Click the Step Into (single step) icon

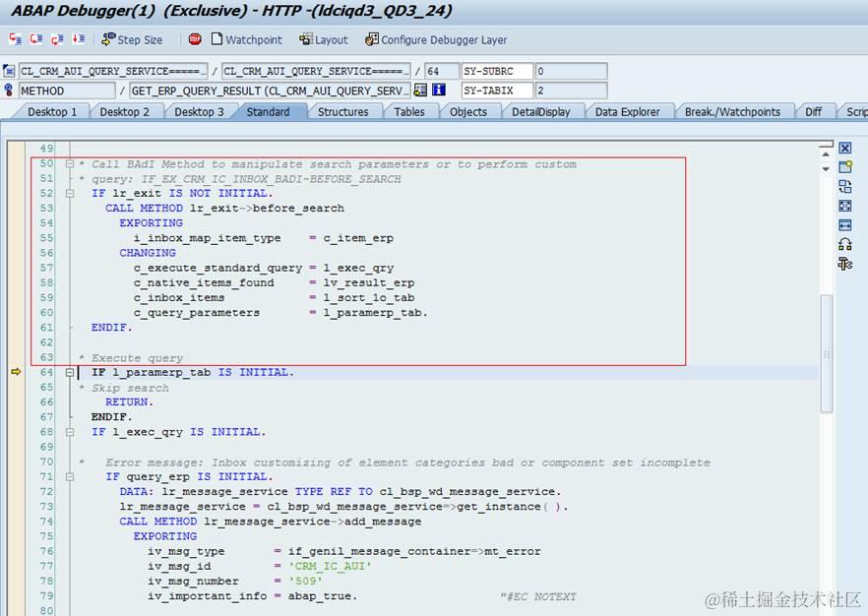coord(15,39)
